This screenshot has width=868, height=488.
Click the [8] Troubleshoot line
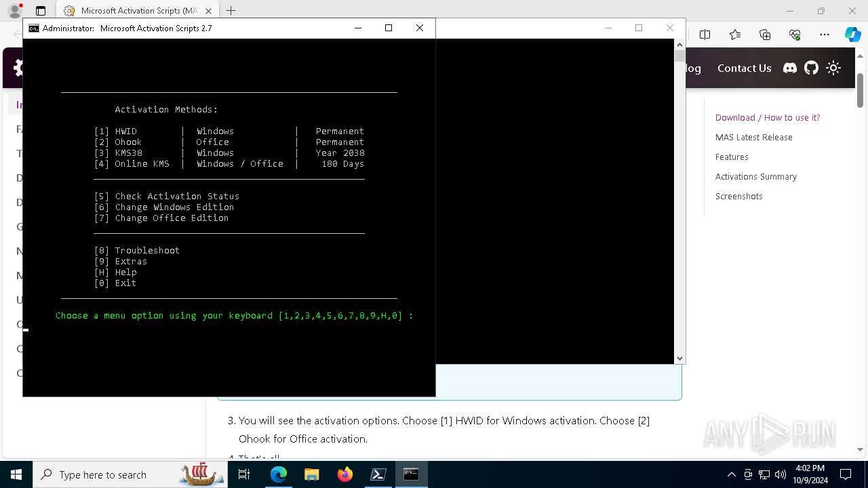point(137,250)
